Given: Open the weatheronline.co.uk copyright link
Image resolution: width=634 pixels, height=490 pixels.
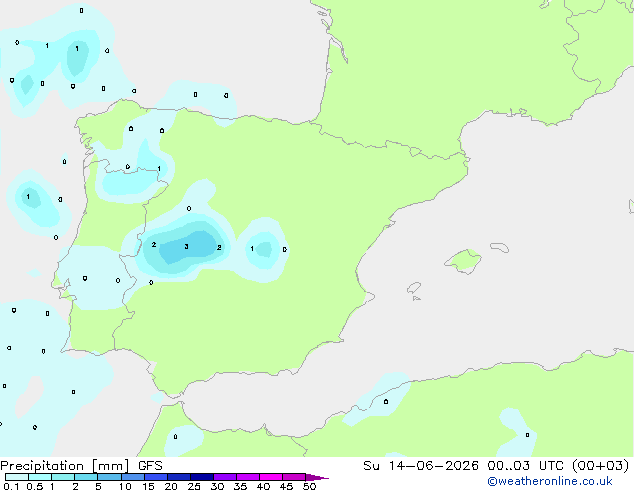Looking at the screenshot, I should 550,481.
